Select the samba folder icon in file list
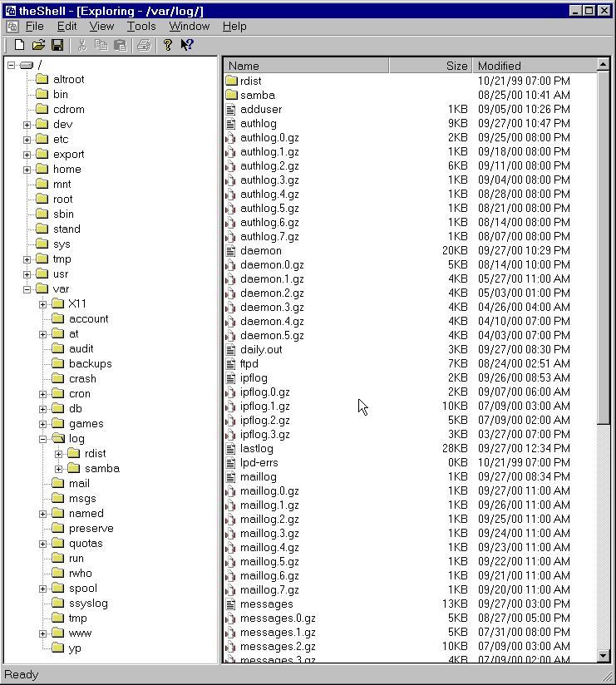This screenshot has height=685, width=616. (232, 96)
